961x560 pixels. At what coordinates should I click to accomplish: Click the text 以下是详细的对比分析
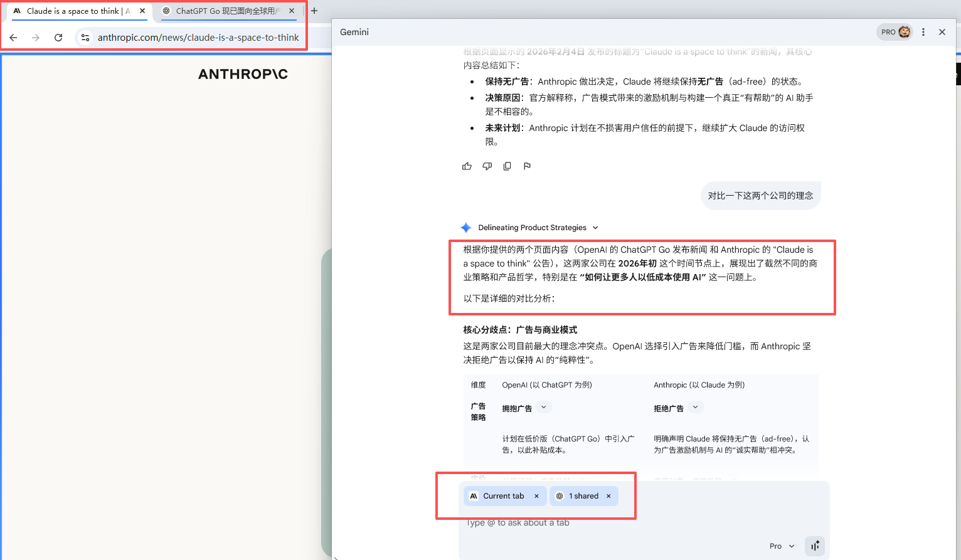coord(509,298)
